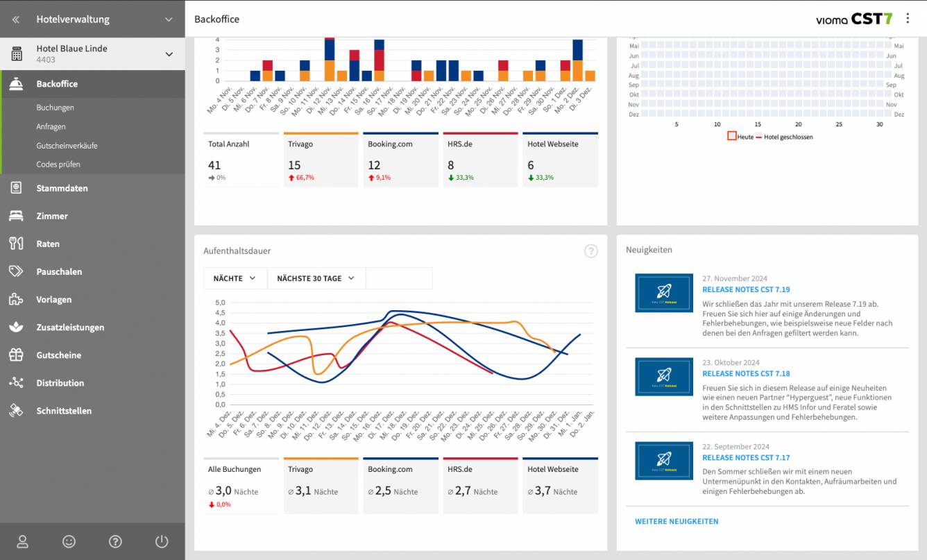The image size is (927, 560).
Task: Click the Vorlagen puzzle icon
Action: [x=16, y=299]
